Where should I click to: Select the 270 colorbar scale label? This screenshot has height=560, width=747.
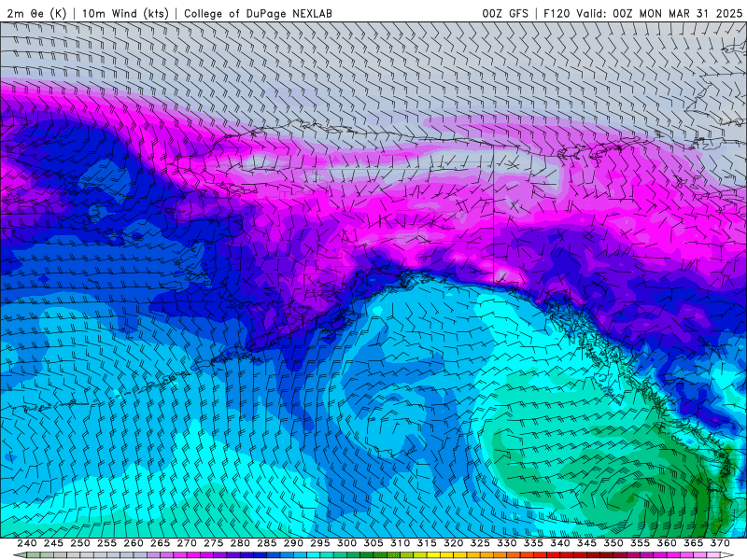click(x=187, y=543)
